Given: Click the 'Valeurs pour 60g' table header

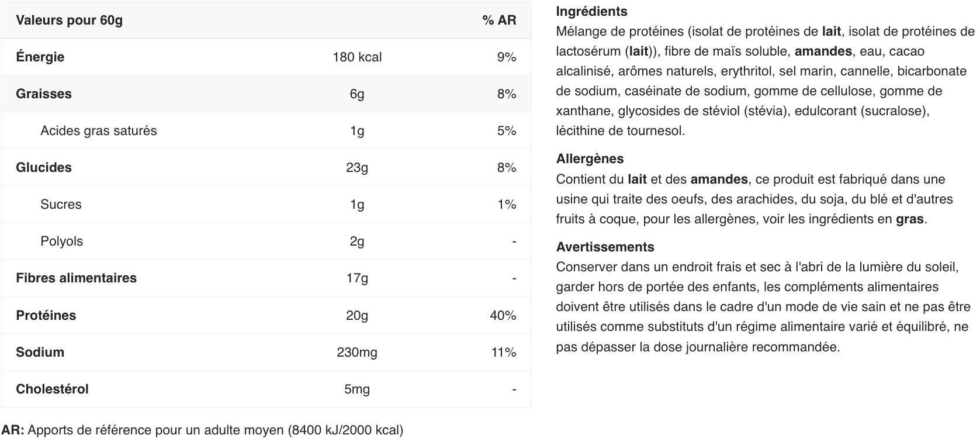Looking at the screenshot, I should pos(69,20).
